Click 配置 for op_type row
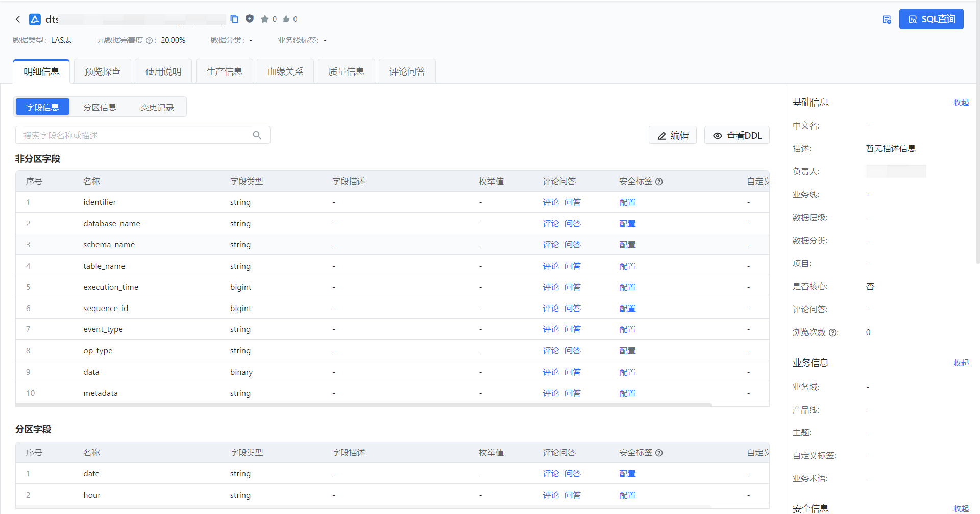The width and height of the screenshot is (980, 514). click(x=627, y=351)
